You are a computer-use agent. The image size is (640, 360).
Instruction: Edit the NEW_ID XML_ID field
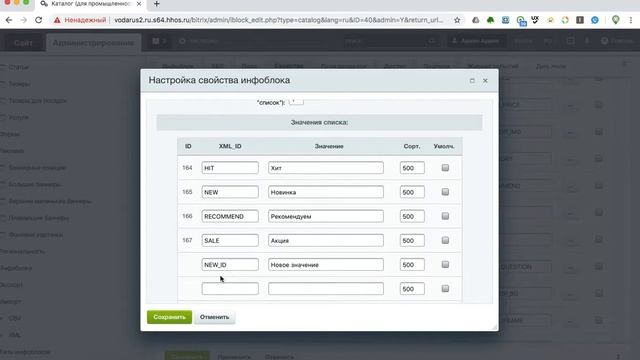coord(230,264)
